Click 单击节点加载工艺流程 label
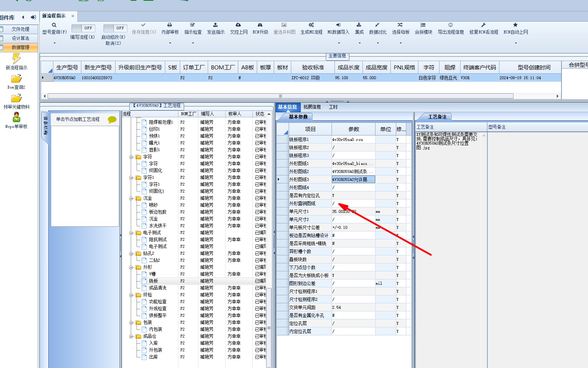Image resolution: width=588 pixels, height=368 pixels. coord(78,119)
